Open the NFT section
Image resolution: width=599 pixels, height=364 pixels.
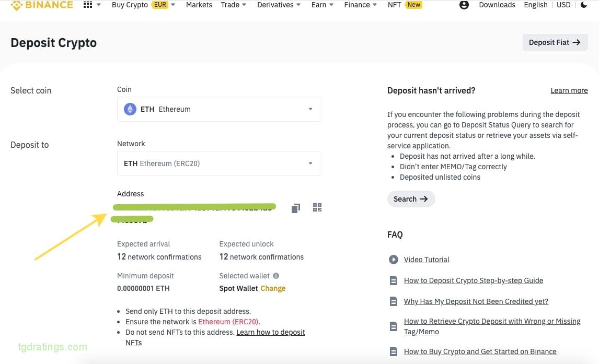click(394, 5)
